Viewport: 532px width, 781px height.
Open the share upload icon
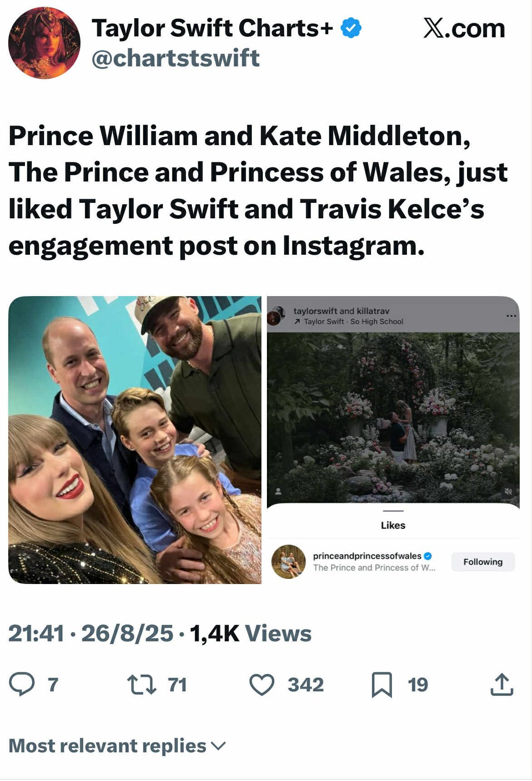coord(502,685)
